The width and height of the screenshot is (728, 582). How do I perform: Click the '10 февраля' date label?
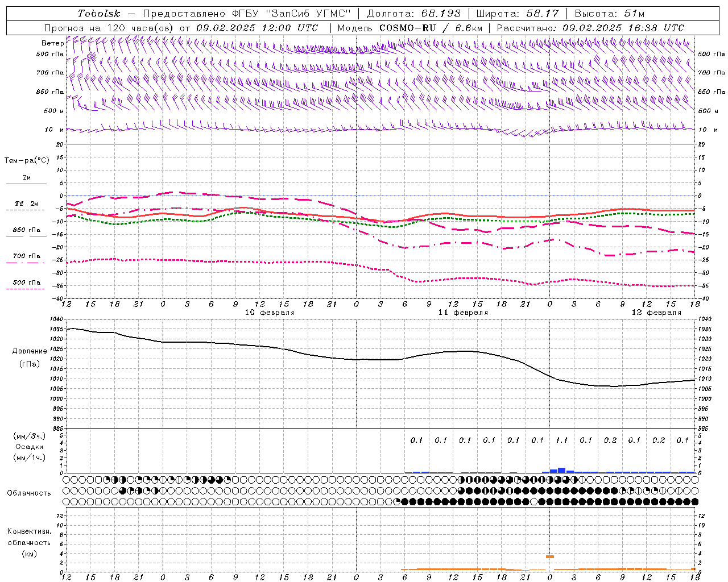[270, 313]
